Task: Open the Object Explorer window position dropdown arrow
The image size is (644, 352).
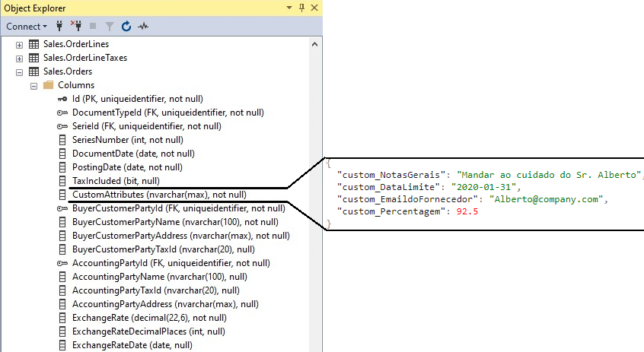Action: [x=289, y=8]
